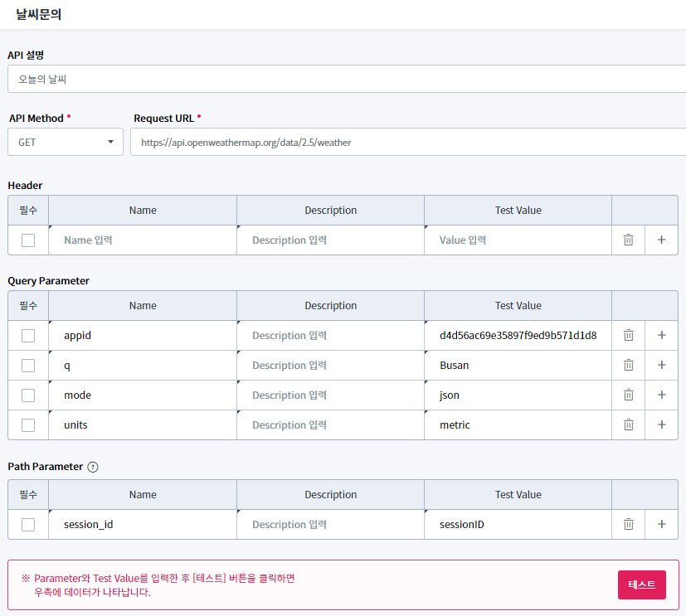Click the Busan test value cell
The height and width of the screenshot is (616, 686).
[517, 365]
